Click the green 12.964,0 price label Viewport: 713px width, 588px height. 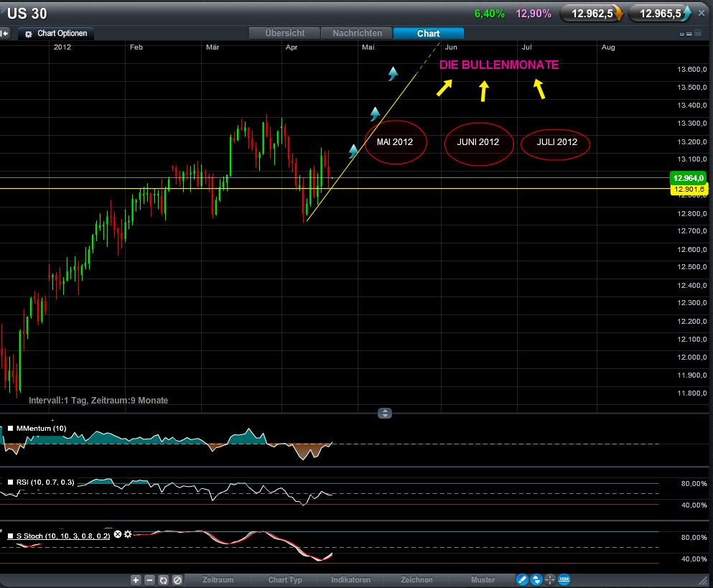(689, 178)
